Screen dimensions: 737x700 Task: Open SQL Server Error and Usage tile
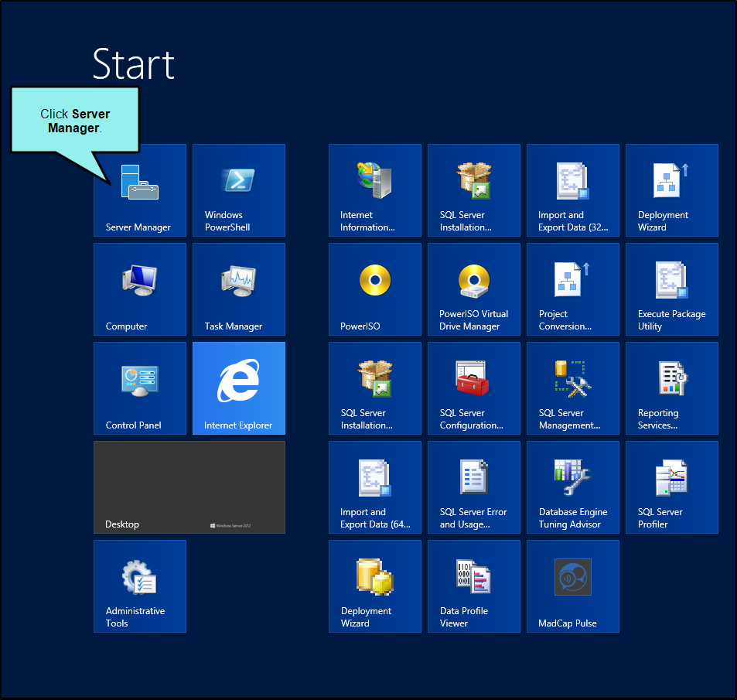tap(474, 487)
